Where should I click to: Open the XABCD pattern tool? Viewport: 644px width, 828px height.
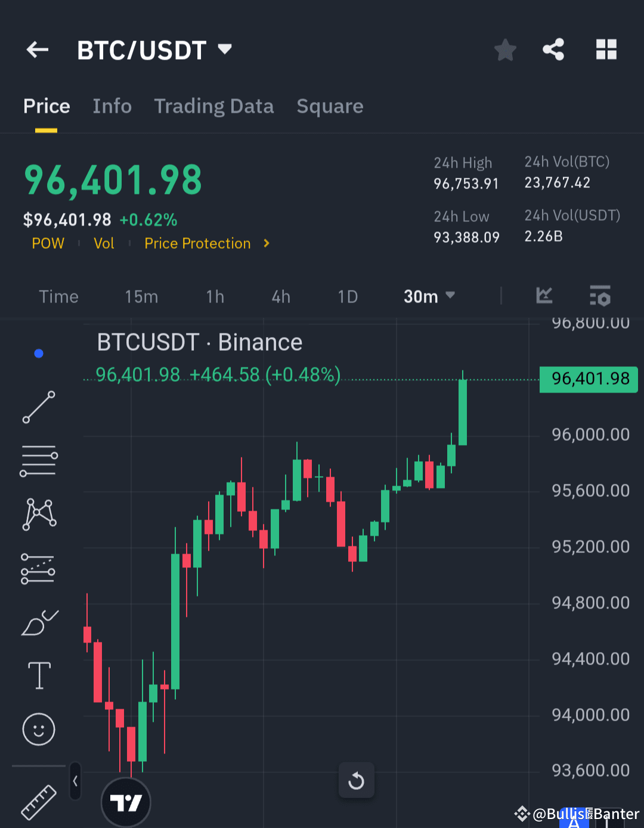click(38, 514)
